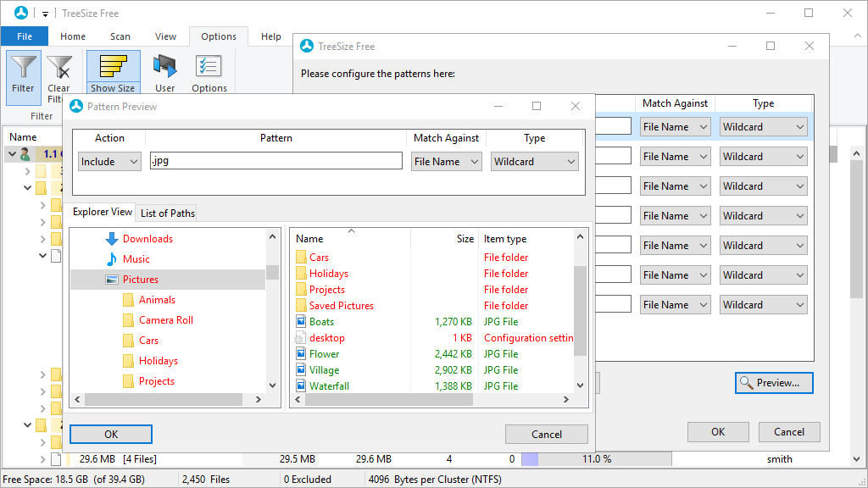Image resolution: width=868 pixels, height=488 pixels.
Task: Open the Match Against dropdown in Pattern Preview
Action: click(447, 161)
